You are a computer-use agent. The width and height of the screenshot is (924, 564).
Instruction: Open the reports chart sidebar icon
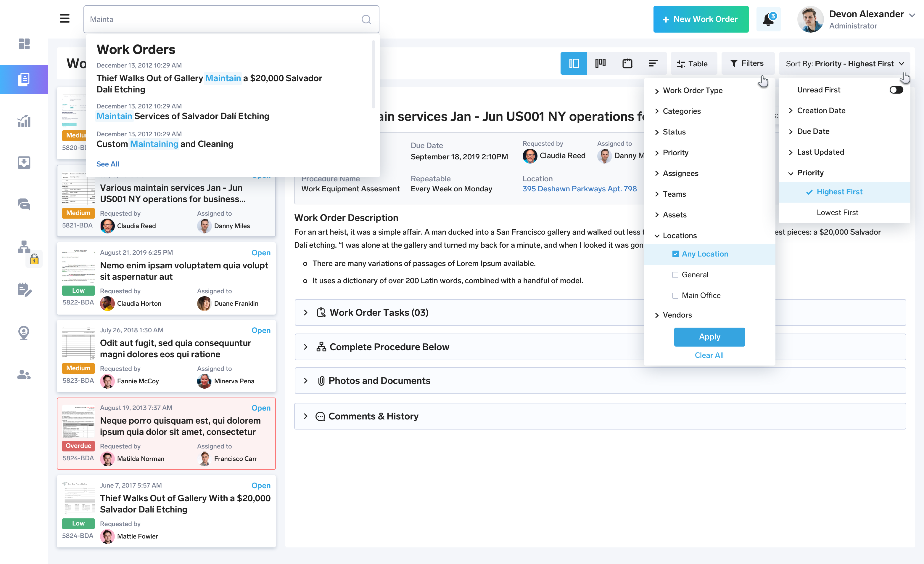pyautogui.click(x=24, y=121)
